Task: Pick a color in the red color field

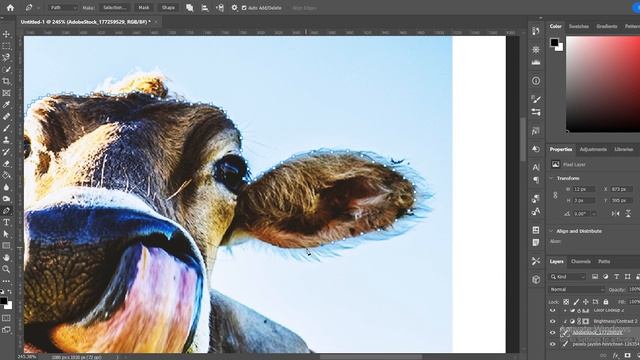Action: point(603,84)
